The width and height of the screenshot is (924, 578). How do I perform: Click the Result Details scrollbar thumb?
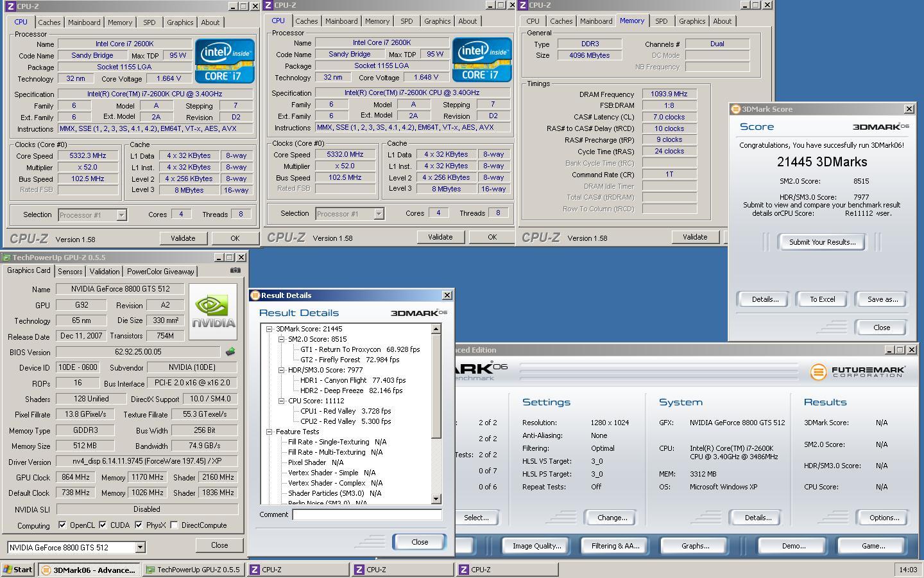(x=436, y=385)
